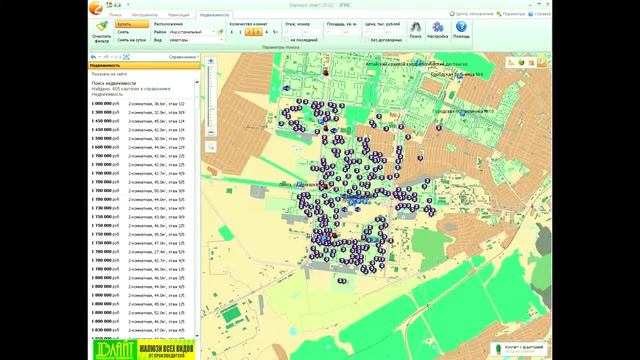Open Центр обновлений in the title area
640x360 pixels.
tap(471, 14)
